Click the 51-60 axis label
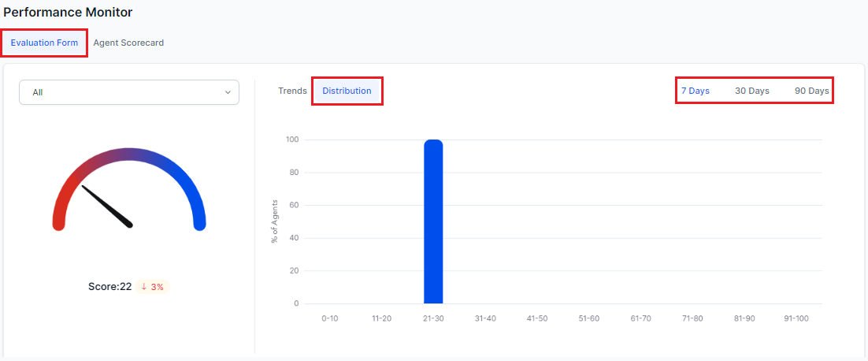The width and height of the screenshot is (868, 361). pyautogui.click(x=588, y=318)
